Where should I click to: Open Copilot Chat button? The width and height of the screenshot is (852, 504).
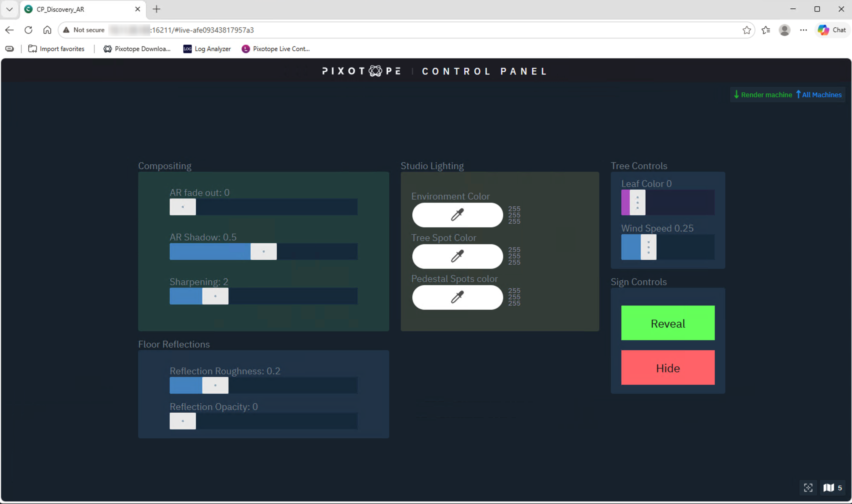point(832,30)
